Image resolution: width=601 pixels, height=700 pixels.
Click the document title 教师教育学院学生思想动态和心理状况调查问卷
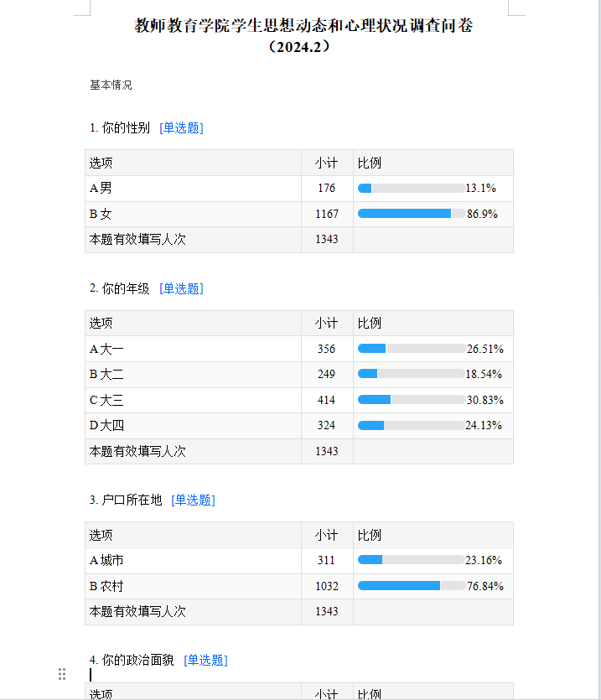[x=303, y=26]
